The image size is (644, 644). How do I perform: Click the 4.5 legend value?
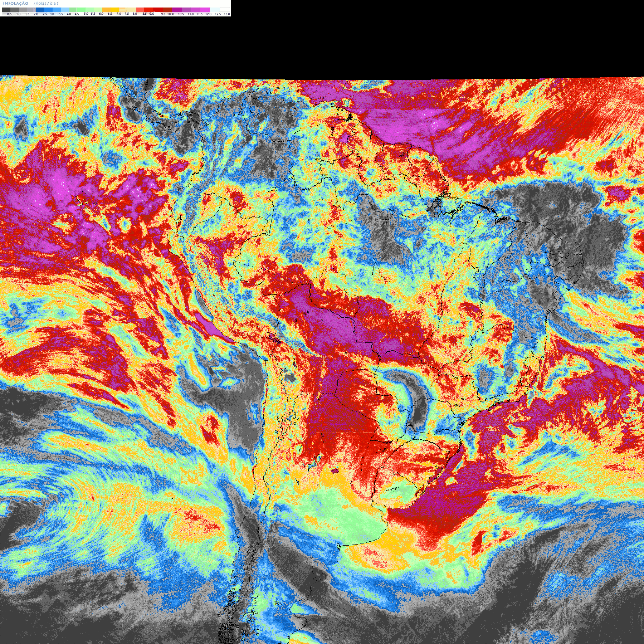77,14
